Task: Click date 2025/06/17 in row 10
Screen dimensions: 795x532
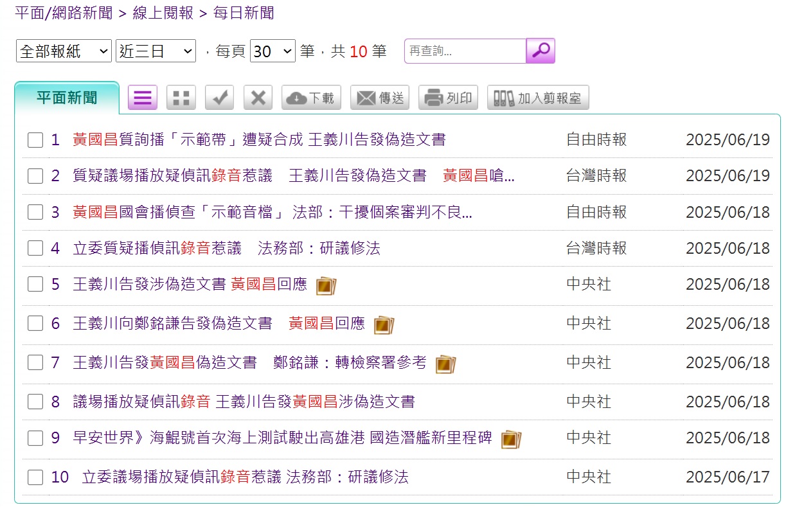Action: coord(728,477)
